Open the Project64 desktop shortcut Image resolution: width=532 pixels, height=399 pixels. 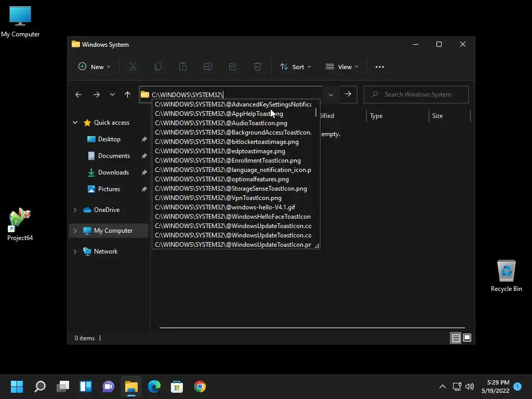[x=20, y=224]
